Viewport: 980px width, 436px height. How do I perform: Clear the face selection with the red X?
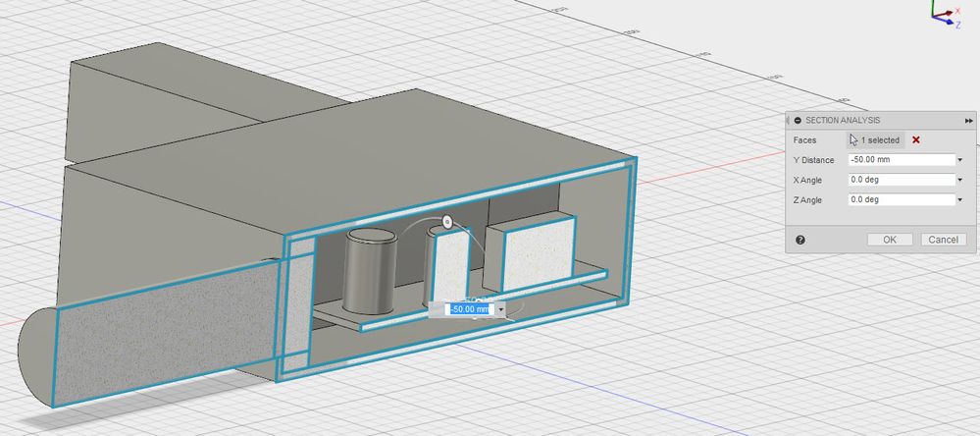[915, 140]
